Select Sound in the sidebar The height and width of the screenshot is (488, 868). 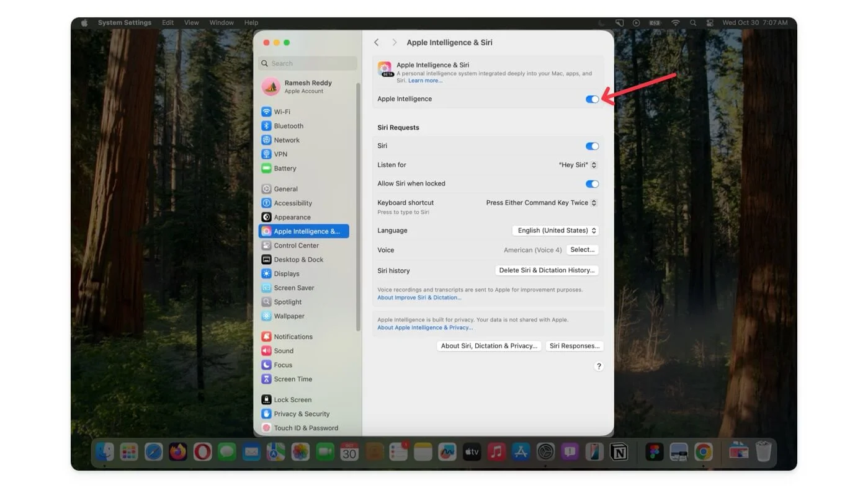(304, 351)
